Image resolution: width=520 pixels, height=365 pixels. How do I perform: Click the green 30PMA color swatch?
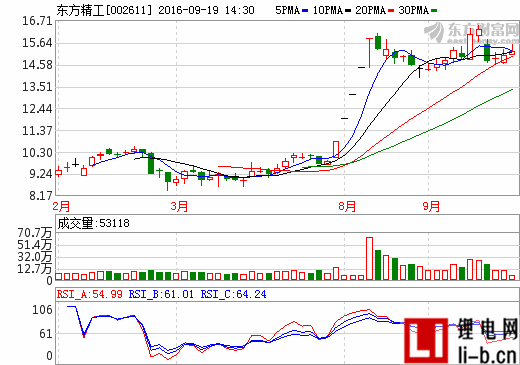[434, 11]
